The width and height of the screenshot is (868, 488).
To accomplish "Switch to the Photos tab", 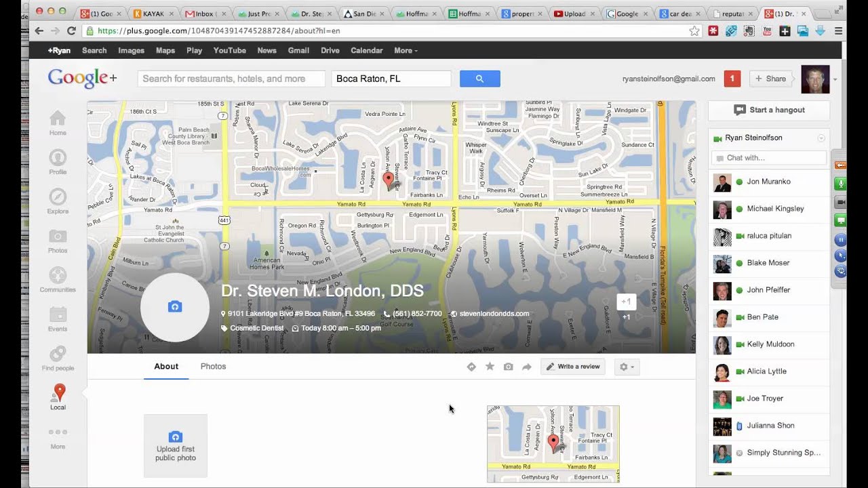I will click(x=213, y=366).
